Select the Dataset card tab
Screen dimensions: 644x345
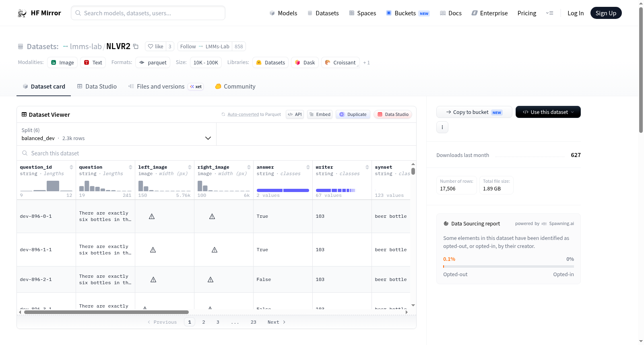44,87
